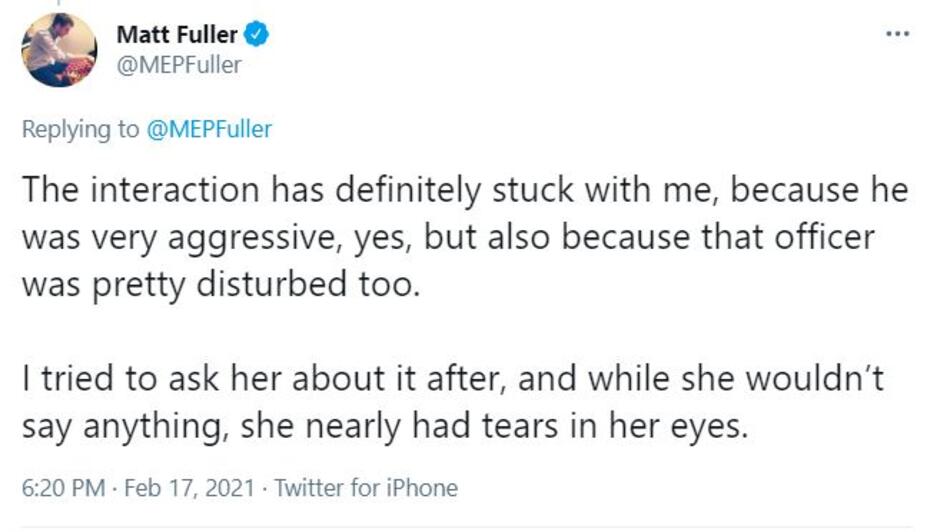
Task: Click the line starting "say anything, she nearly"
Action: click(x=384, y=427)
